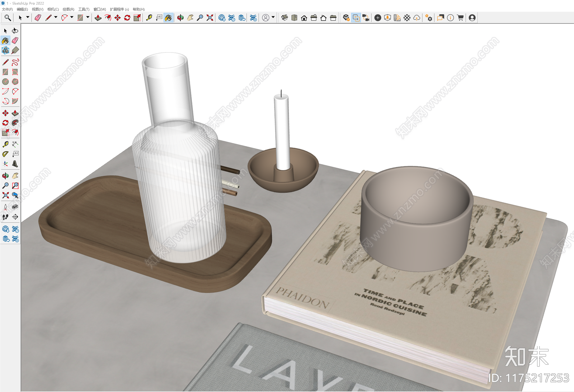The height and width of the screenshot is (392, 574).
Task: Select Look Around eye tool
Action: click(15, 207)
